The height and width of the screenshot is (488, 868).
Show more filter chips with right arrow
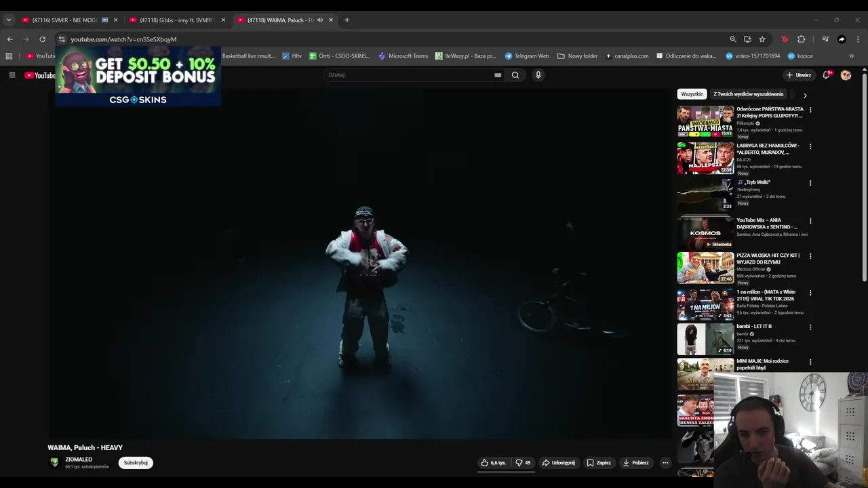click(x=805, y=96)
